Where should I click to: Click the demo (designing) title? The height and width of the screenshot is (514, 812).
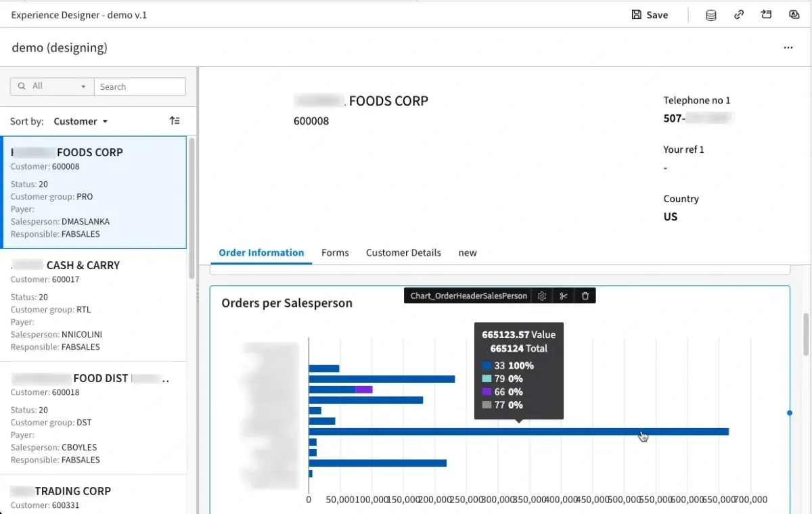point(60,48)
